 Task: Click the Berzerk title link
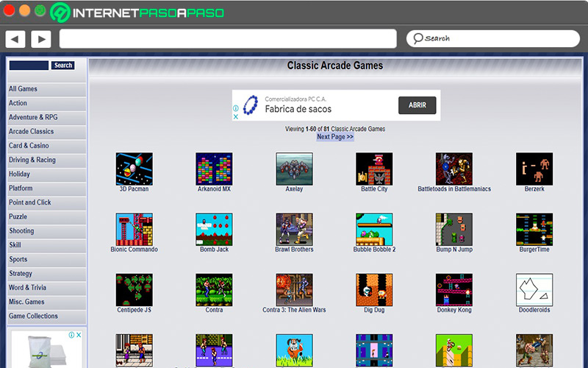(x=534, y=189)
